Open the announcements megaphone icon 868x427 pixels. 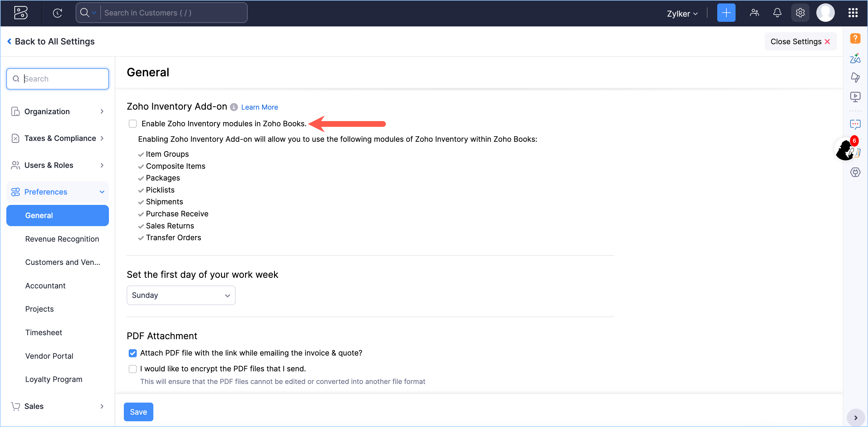pyautogui.click(x=855, y=77)
